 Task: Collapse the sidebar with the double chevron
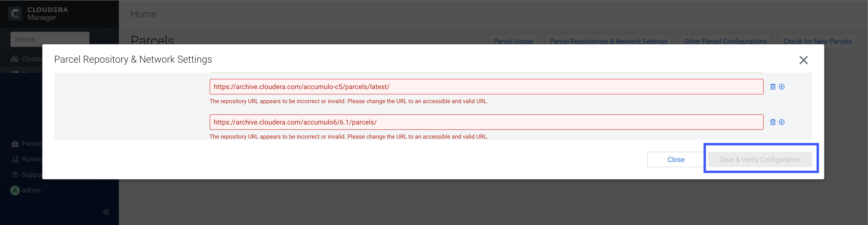pyautogui.click(x=106, y=212)
